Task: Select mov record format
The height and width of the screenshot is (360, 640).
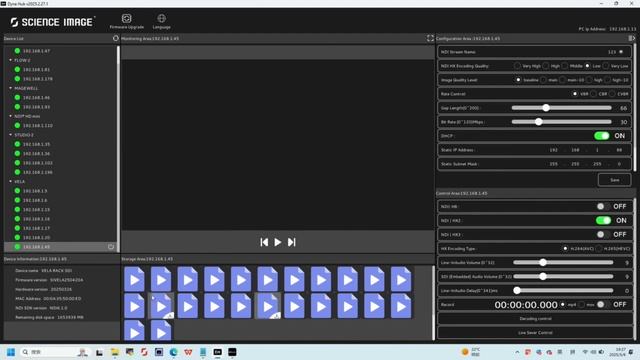Action: click(x=582, y=304)
